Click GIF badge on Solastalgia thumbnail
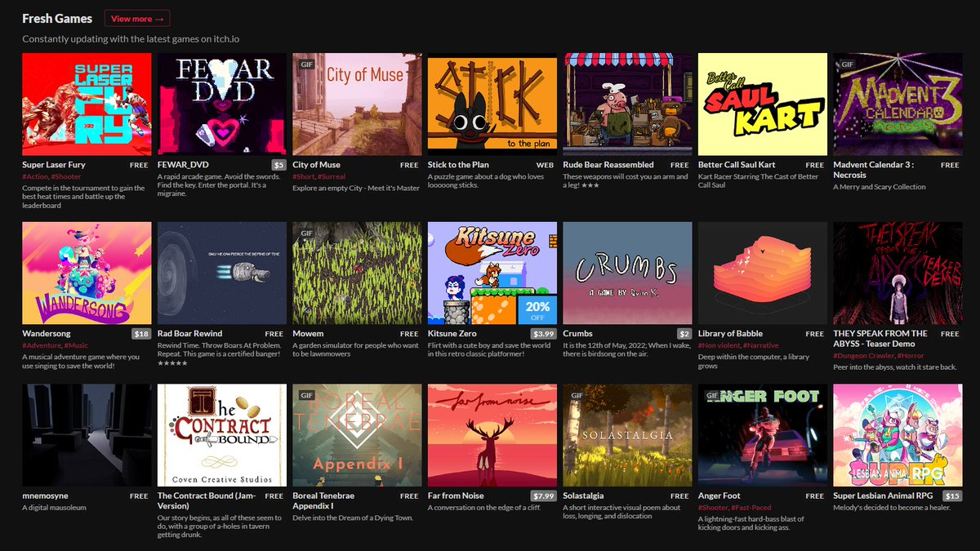Screen dimensions: 980x551 click(577, 395)
